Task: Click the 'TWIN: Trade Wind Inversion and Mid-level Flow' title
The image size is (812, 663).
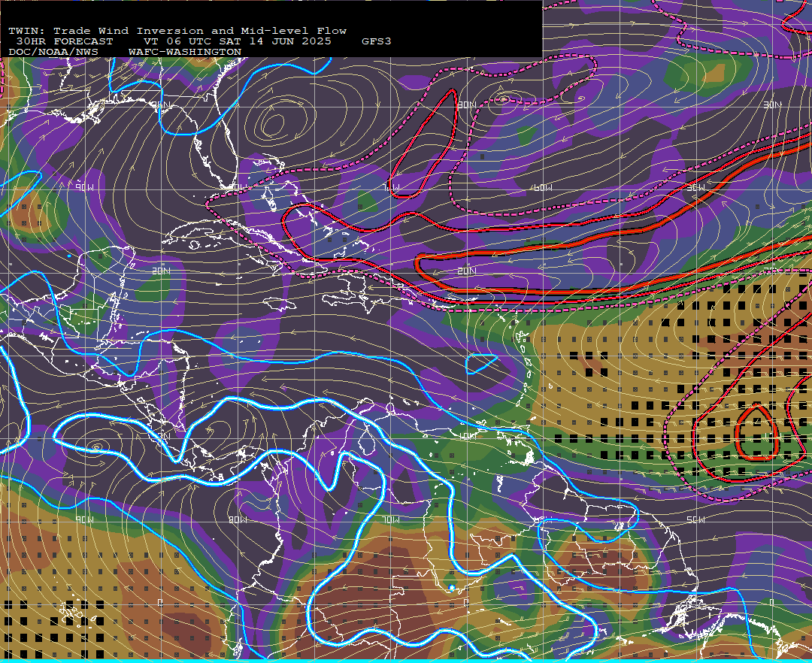Action: [177, 31]
